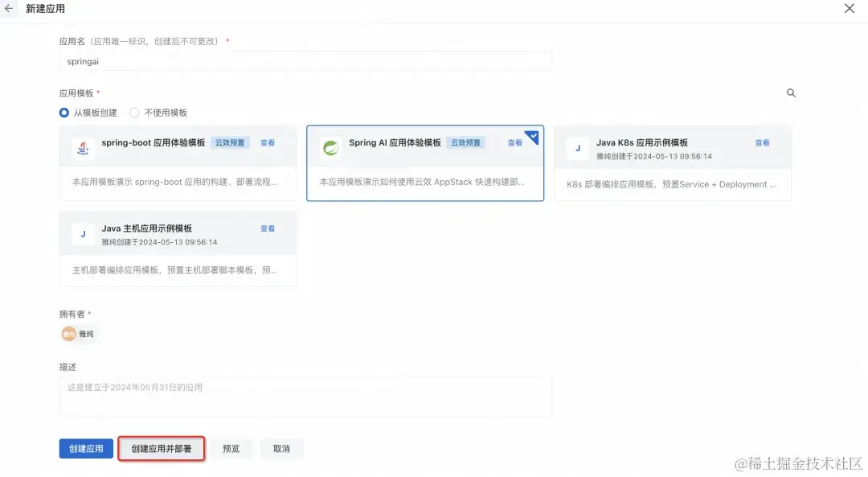The height and width of the screenshot is (477, 868).
Task: View spring-boot template via 查看 link
Action: [268, 143]
